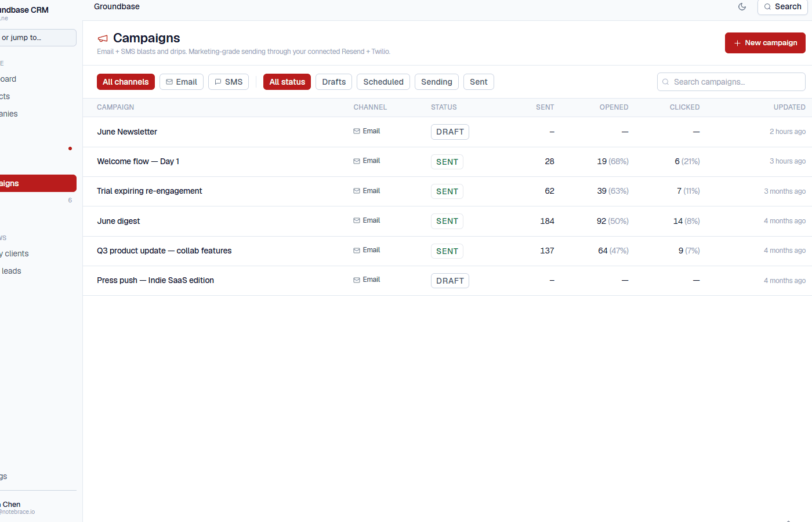Open Trial expiring re-engagement campaign

(150, 191)
